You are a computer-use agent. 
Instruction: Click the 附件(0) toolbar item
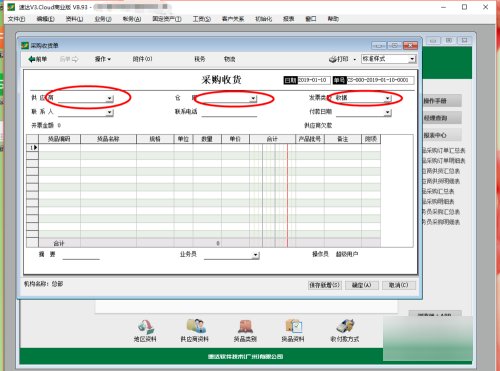142,59
